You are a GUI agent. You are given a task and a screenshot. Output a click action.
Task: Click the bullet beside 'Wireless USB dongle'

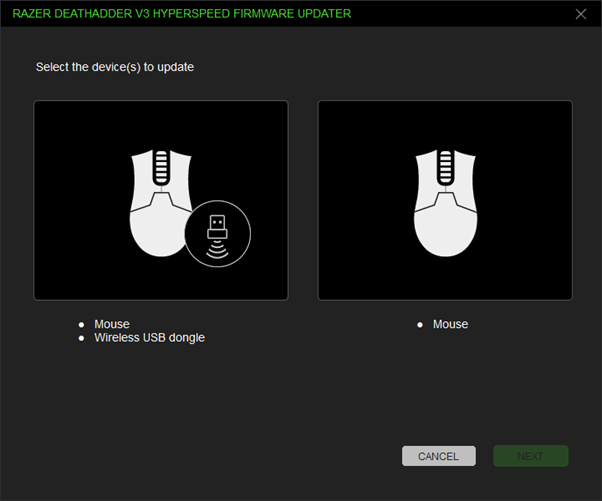(82, 338)
